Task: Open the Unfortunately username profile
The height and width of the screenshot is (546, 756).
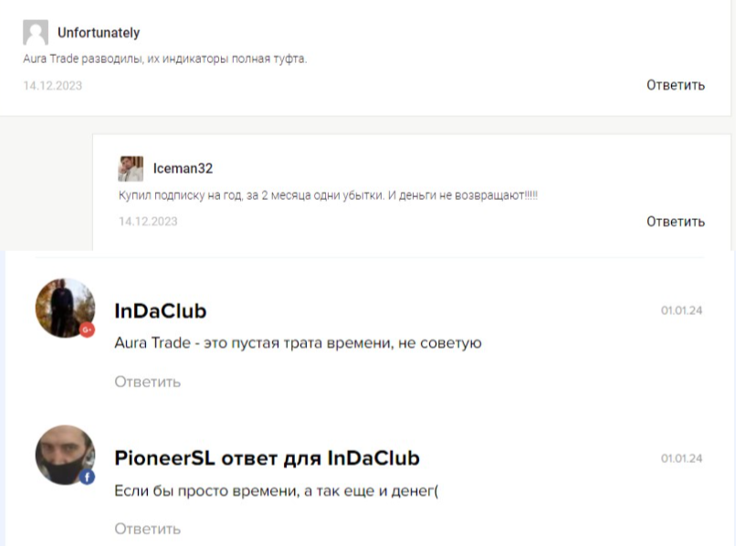Action: pyautogui.click(x=99, y=33)
